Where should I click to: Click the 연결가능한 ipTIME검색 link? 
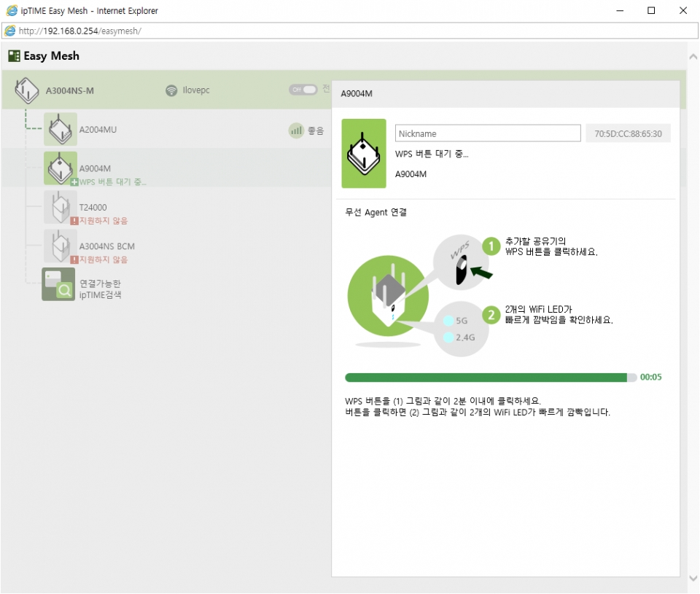(101, 289)
